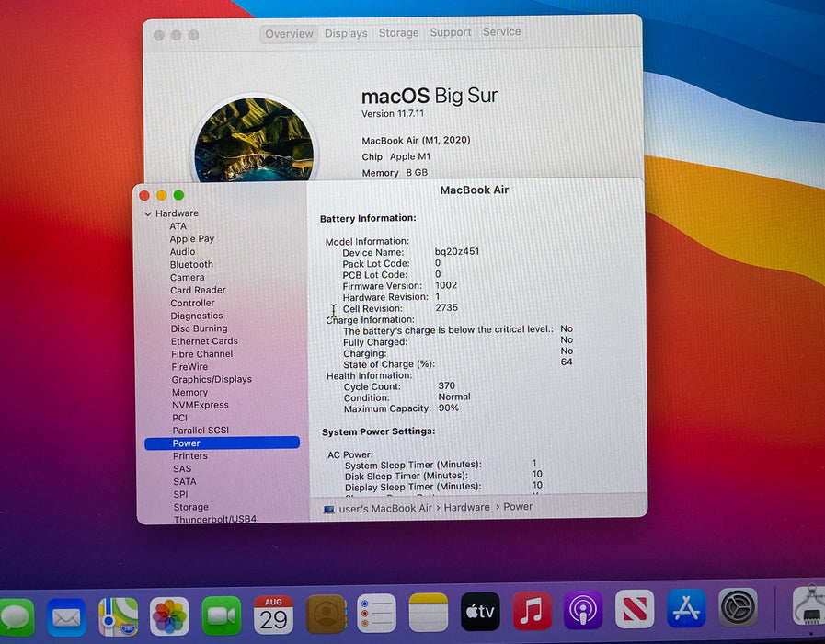The width and height of the screenshot is (825, 644).
Task: Click the System Information chip icon in the Dock
Action: pos(809,605)
